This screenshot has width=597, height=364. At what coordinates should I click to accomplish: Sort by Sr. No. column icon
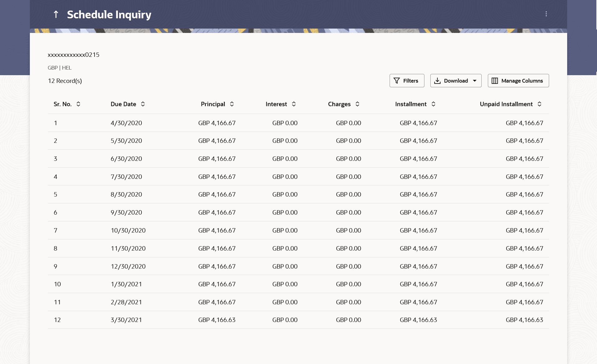(x=78, y=104)
